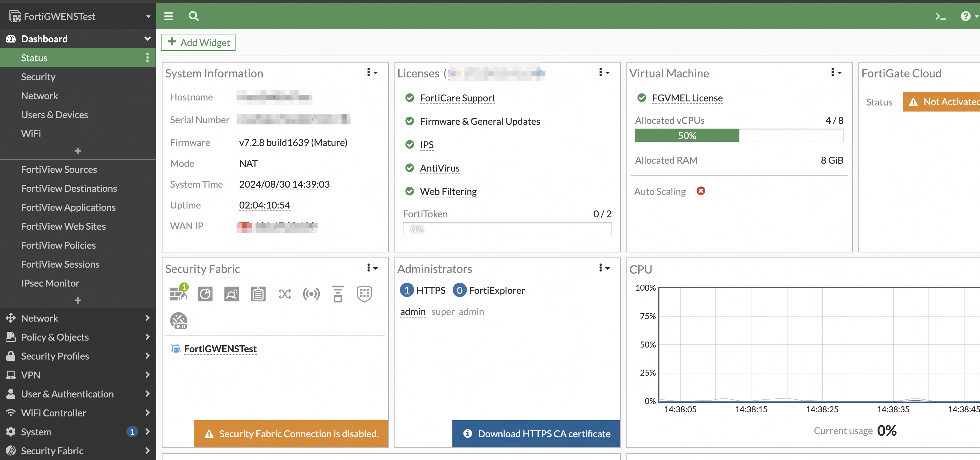The height and width of the screenshot is (460, 980).
Task: Click the Allocated vCPUs 50% progress bar
Action: pyautogui.click(x=687, y=135)
